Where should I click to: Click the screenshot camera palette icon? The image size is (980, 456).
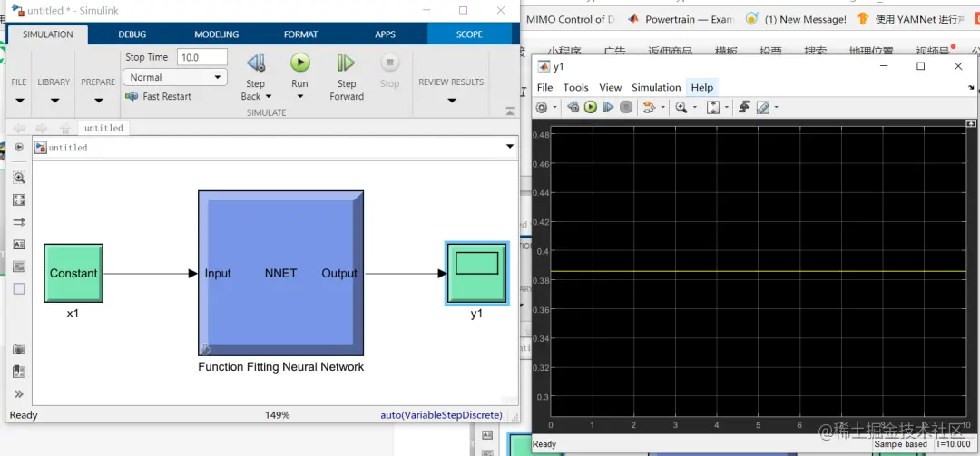(x=19, y=350)
